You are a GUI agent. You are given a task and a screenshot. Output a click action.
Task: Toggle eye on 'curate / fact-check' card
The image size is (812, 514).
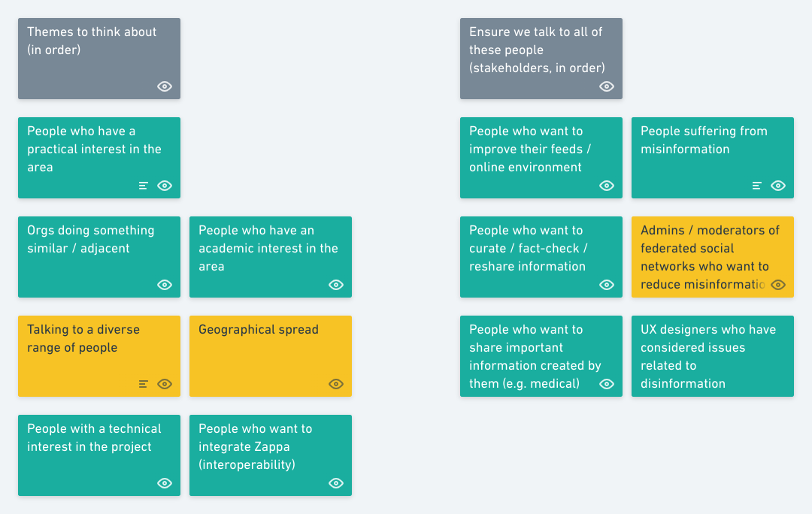607,285
